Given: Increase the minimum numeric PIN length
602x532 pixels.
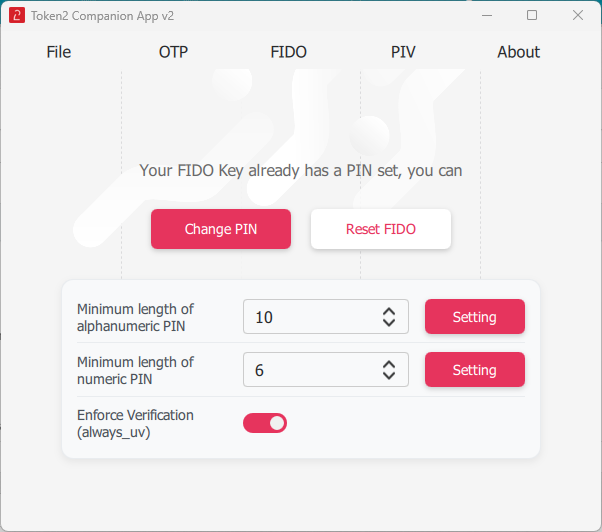Looking at the screenshot, I should click(389, 364).
